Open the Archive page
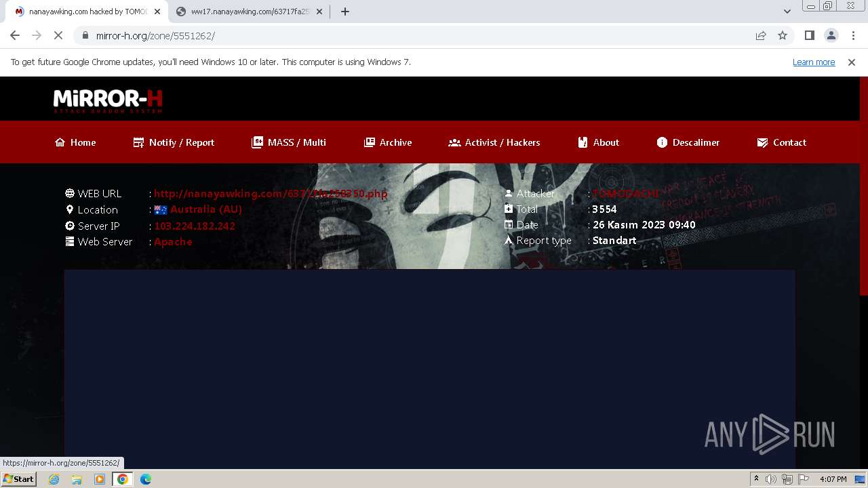This screenshot has width=868, height=488. point(388,142)
